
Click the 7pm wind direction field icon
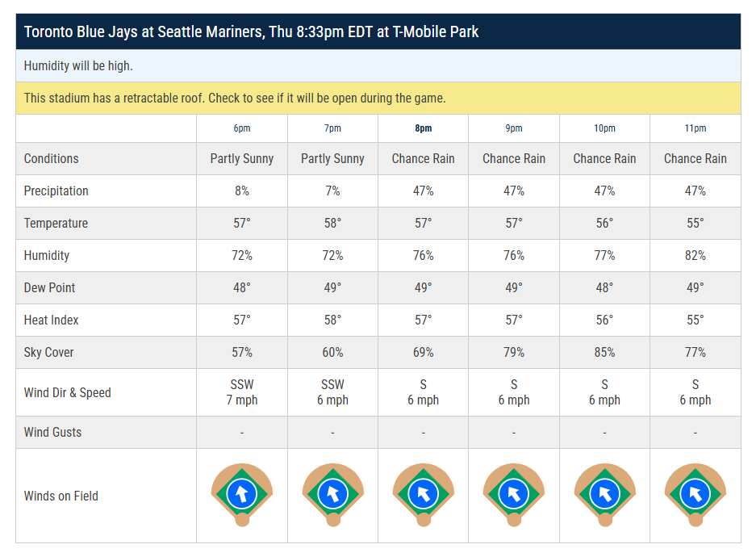[332, 494]
